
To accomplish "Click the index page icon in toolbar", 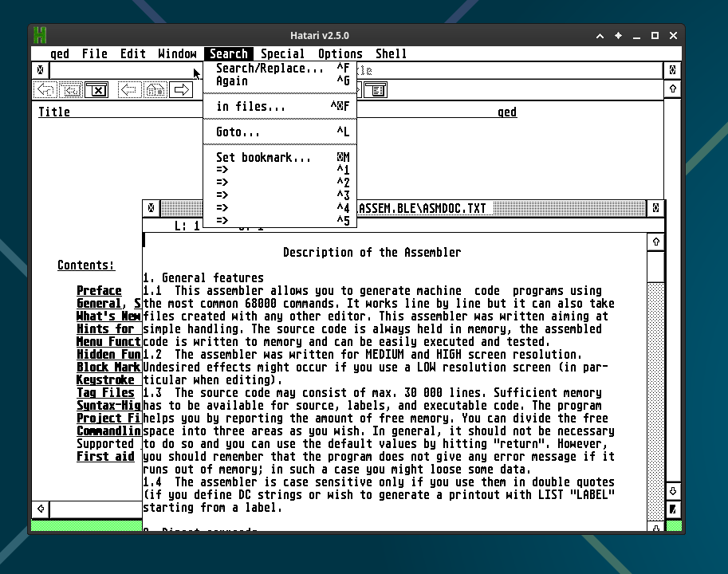I will pos(375,90).
